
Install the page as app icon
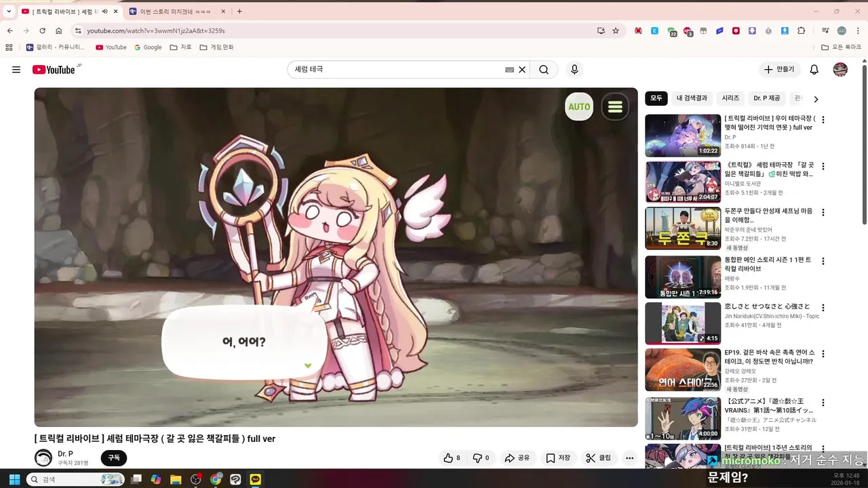(601, 30)
